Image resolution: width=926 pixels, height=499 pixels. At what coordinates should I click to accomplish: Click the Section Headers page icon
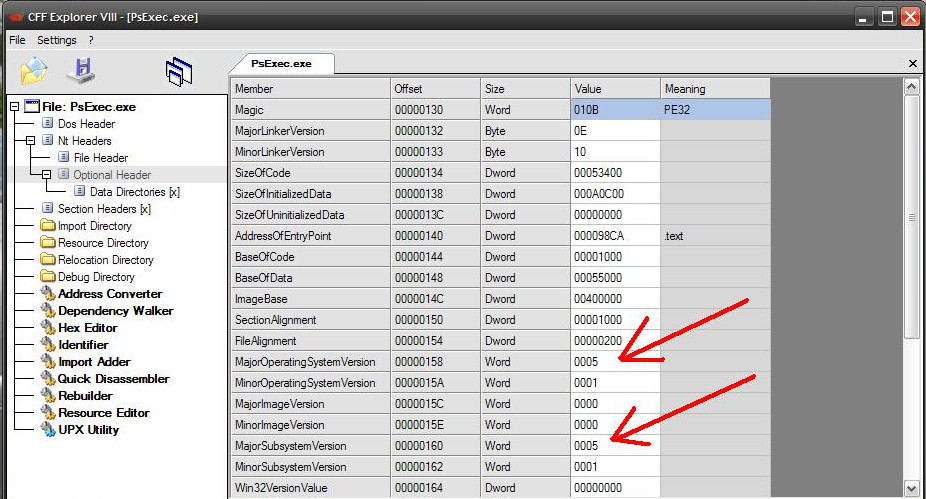[x=48, y=208]
